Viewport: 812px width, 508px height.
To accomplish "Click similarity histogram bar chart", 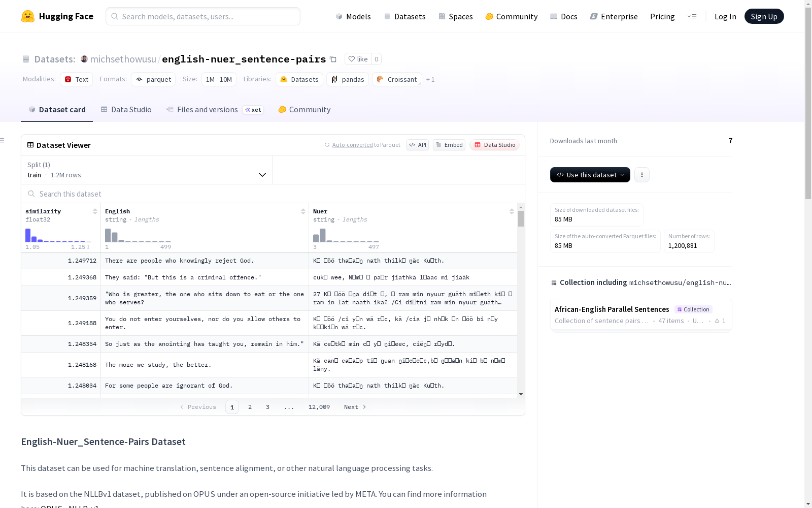I will 58,235.
